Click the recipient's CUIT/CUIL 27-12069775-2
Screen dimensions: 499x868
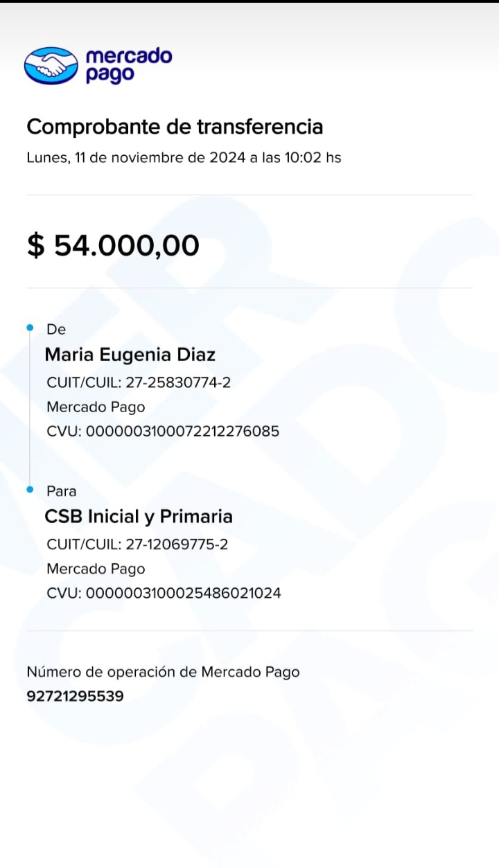pos(137,544)
